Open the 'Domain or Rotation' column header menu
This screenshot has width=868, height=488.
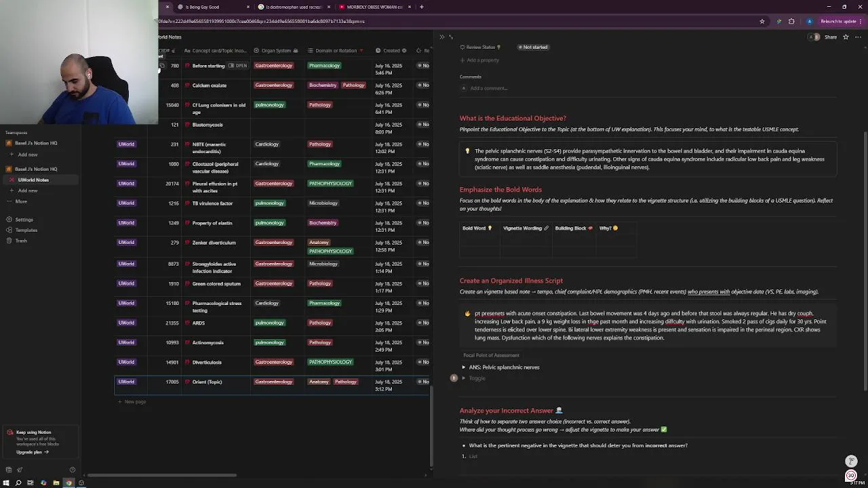click(336, 51)
